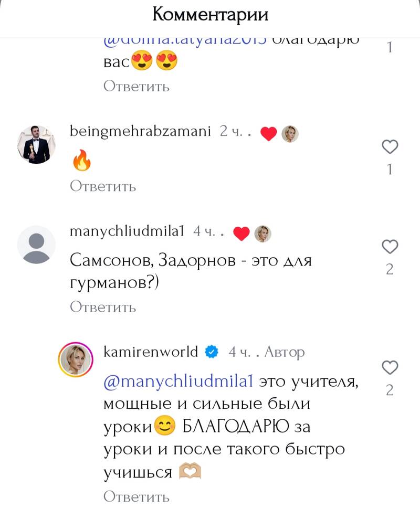Open the kamirenworld username link

coord(151,352)
